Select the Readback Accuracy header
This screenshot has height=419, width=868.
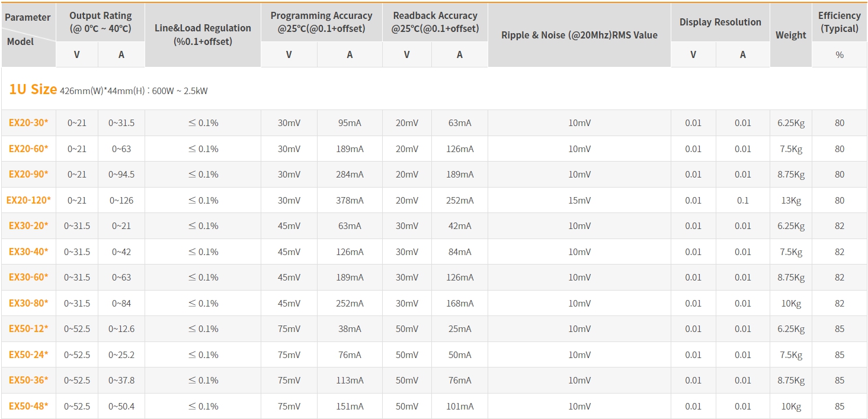[x=435, y=22]
